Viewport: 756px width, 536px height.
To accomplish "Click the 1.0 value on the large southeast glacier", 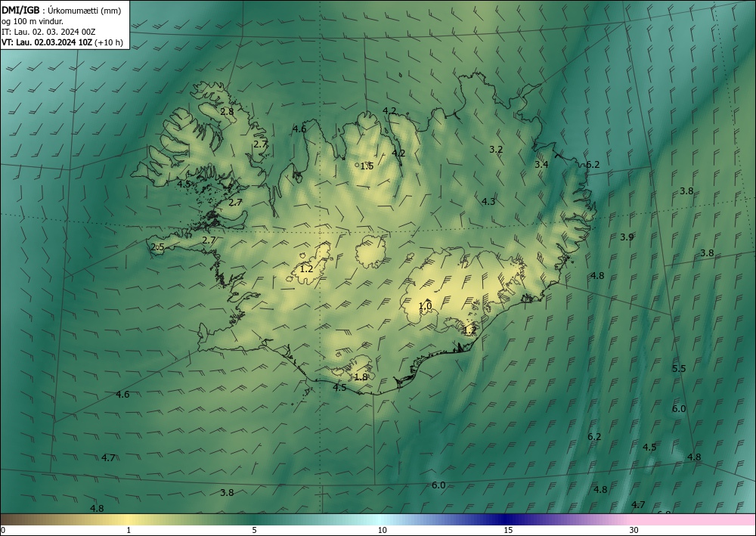I will 425,305.
